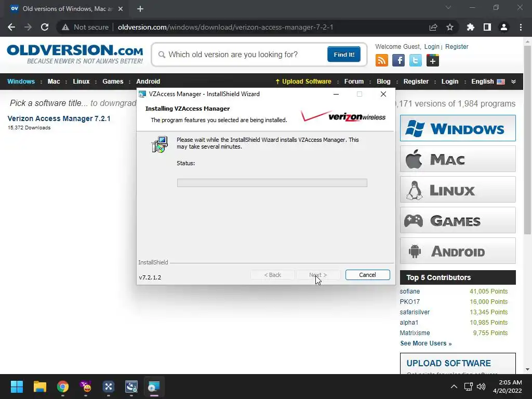Minimize the InstallShield Wizard window
532x399 pixels.
tap(336, 94)
